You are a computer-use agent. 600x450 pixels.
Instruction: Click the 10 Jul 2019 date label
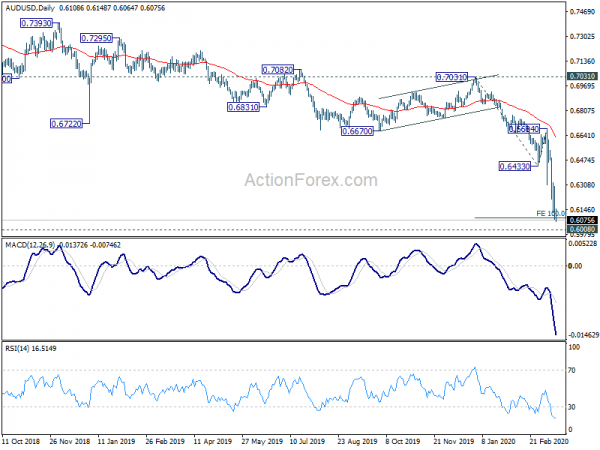307,441
